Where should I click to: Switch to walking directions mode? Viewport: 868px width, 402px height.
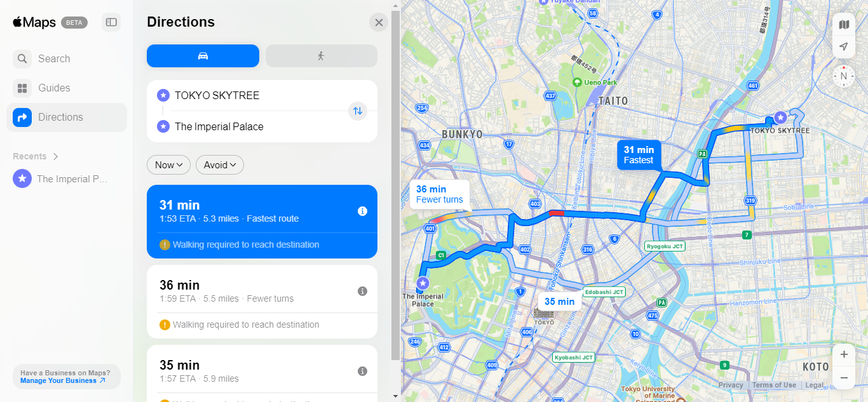pyautogui.click(x=322, y=56)
